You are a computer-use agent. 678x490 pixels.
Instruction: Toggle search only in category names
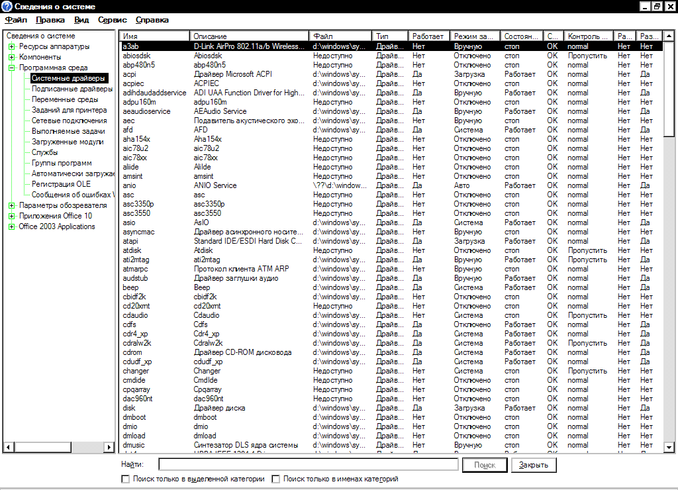pos(276,480)
